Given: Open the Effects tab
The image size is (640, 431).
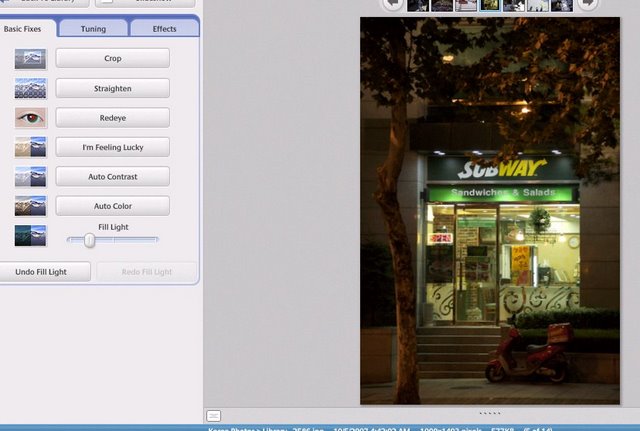Looking at the screenshot, I should (164, 29).
